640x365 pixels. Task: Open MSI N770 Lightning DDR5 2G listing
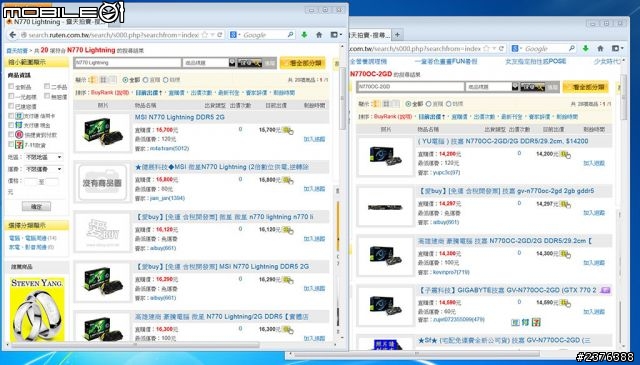[x=180, y=117]
